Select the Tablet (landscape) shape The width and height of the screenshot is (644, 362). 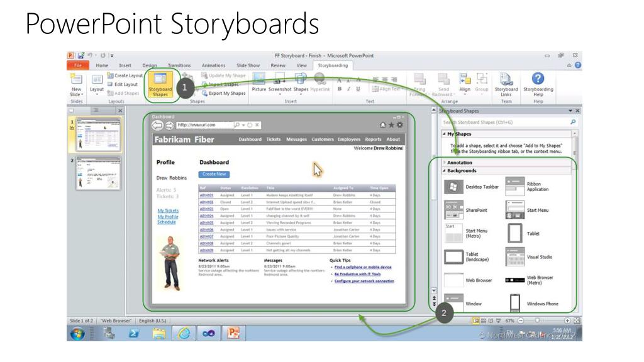pos(467,257)
